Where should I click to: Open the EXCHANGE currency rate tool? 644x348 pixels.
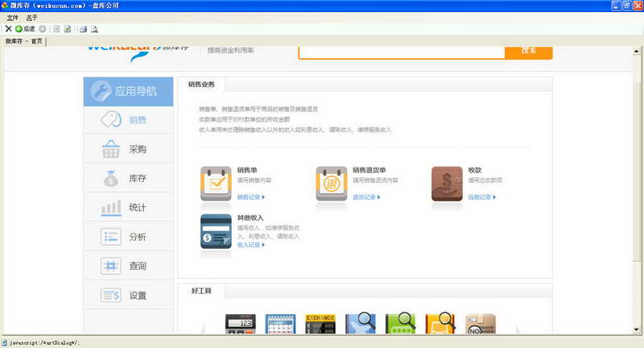[x=320, y=324]
